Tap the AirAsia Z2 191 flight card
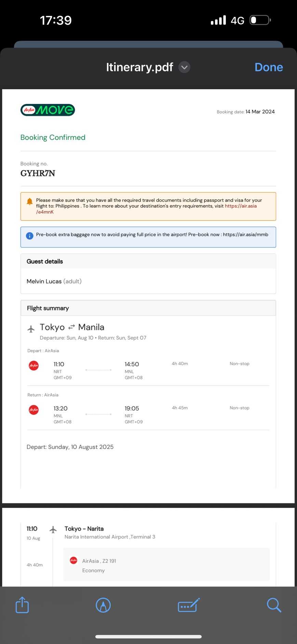The height and width of the screenshot is (644, 297). point(166,565)
